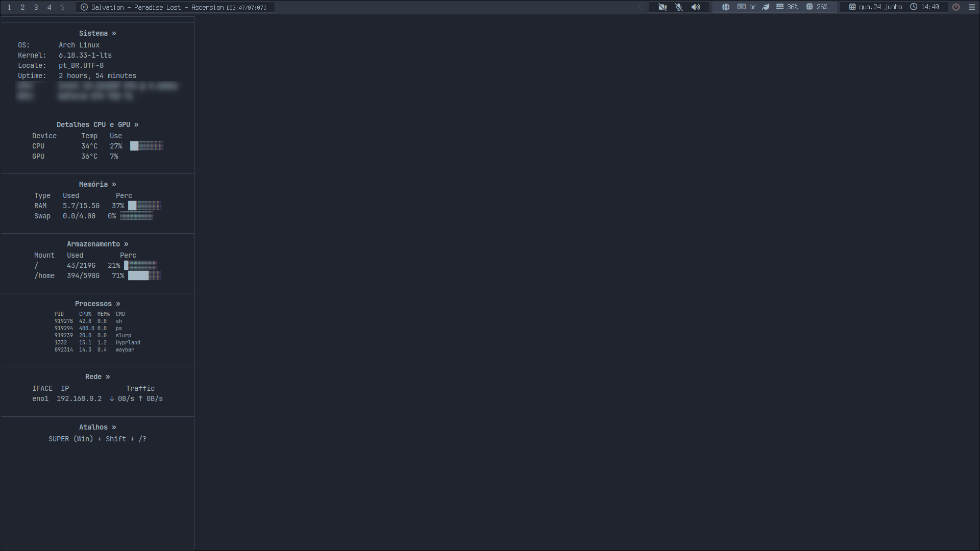
Task: Click the uptime 2 hours, 54 minutes
Action: (97, 76)
